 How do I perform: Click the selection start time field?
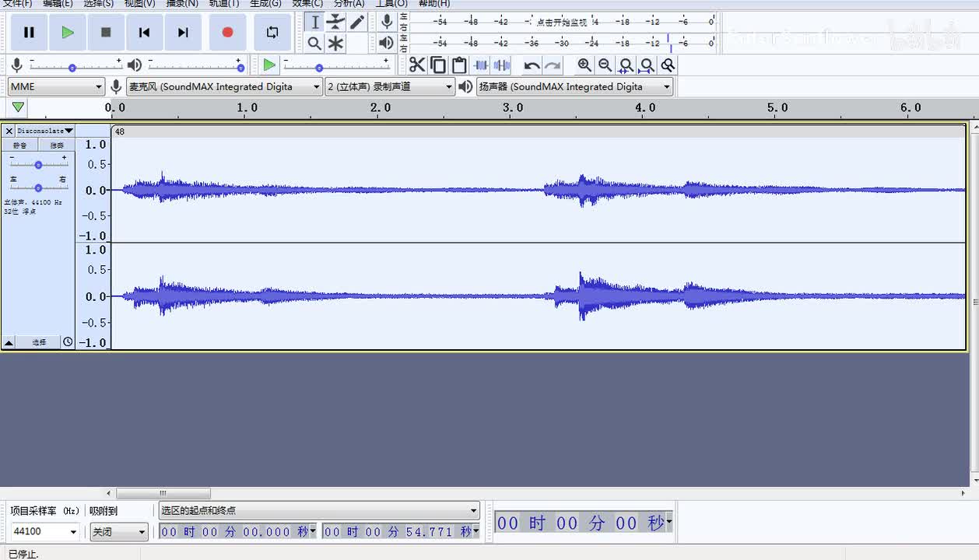tap(237, 532)
